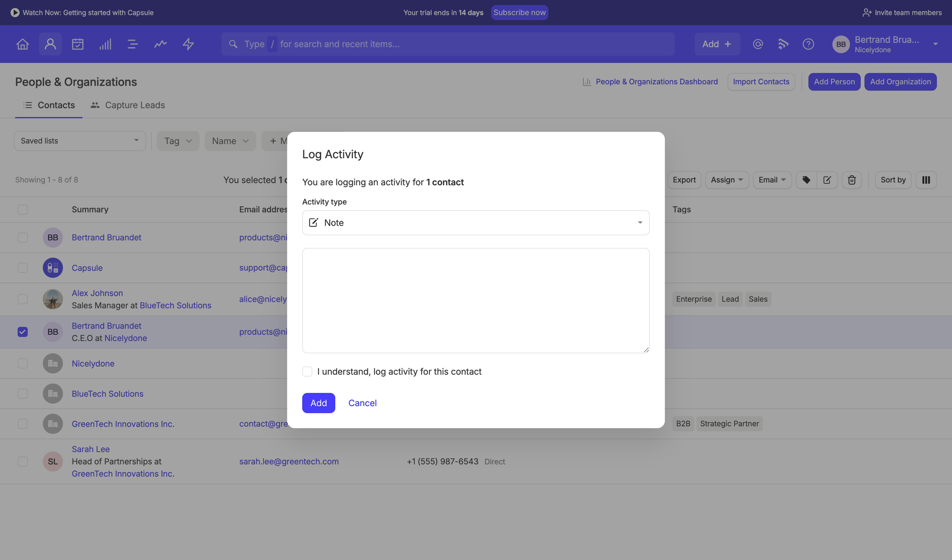
Task: Open the Help question mark icon
Action: 808,44
